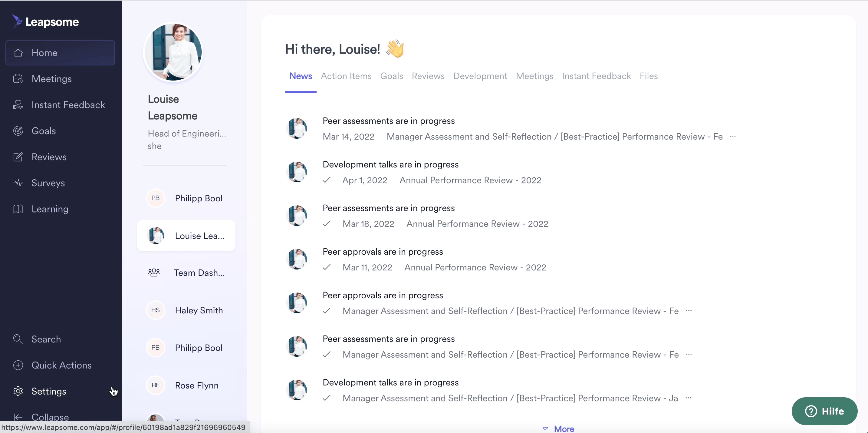Click the Search magnifier icon
Viewport: 868px width, 433px height.
[x=18, y=339]
